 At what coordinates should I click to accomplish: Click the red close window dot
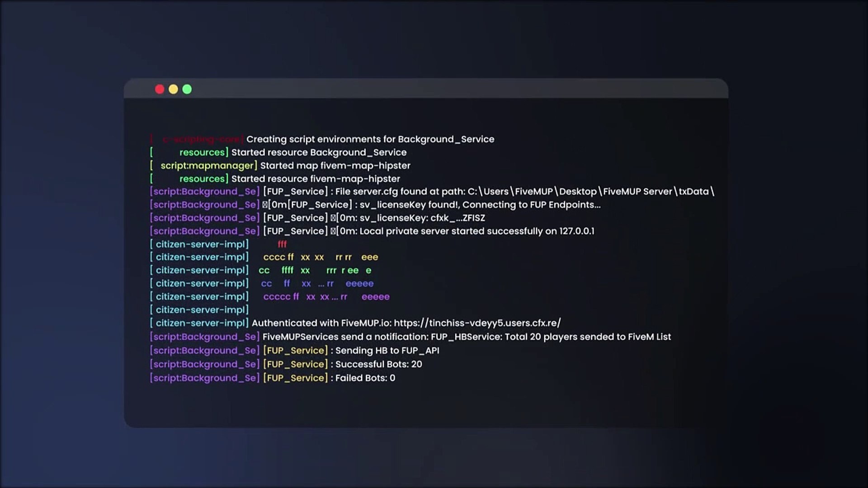tap(160, 89)
